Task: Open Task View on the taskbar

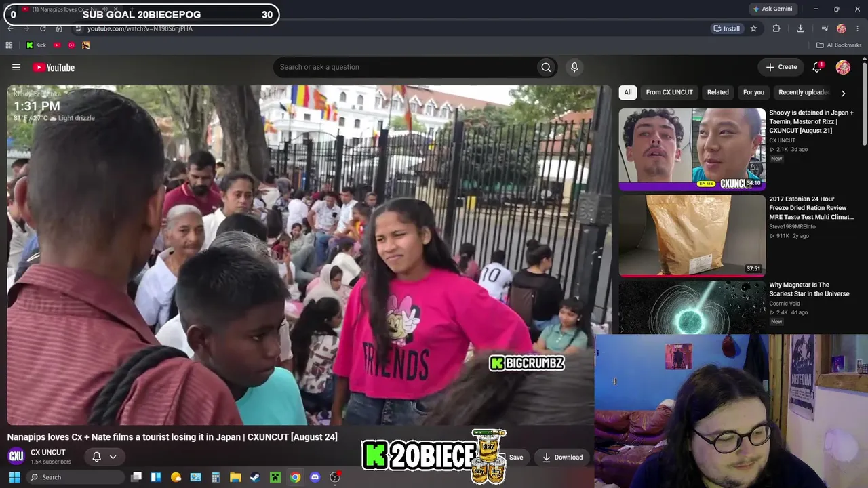Action: 136,477
